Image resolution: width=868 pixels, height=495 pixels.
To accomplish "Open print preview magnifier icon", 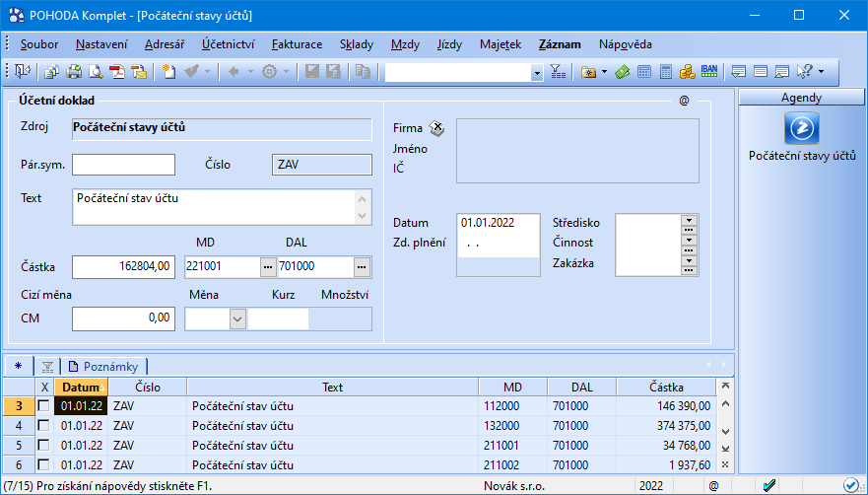I will [x=97, y=72].
